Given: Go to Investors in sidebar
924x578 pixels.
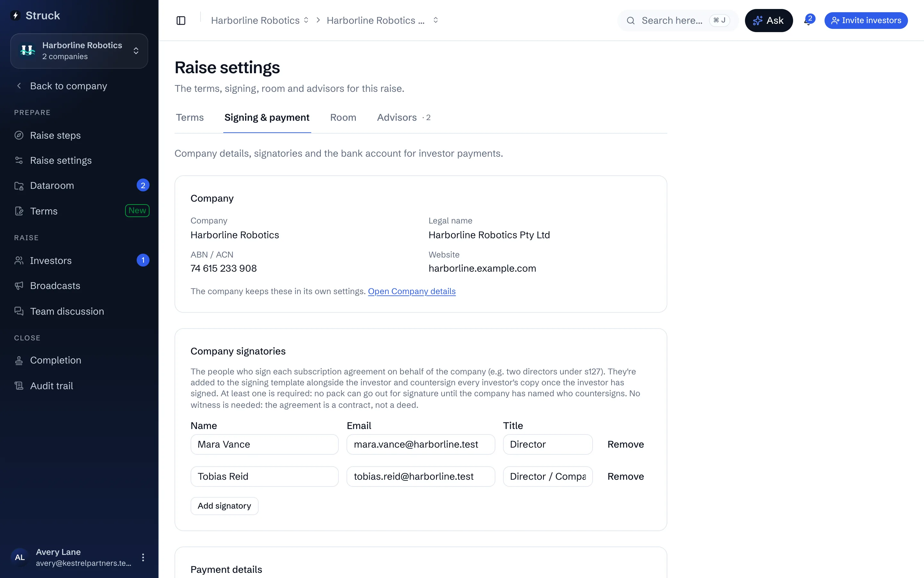Looking at the screenshot, I should click(80, 261).
